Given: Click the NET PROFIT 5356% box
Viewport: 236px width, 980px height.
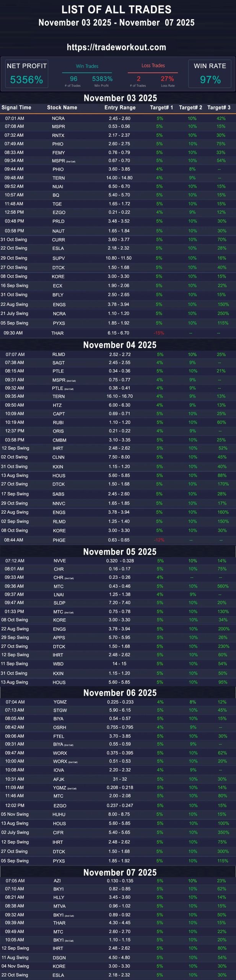Looking at the screenshot, I should point(26,73).
